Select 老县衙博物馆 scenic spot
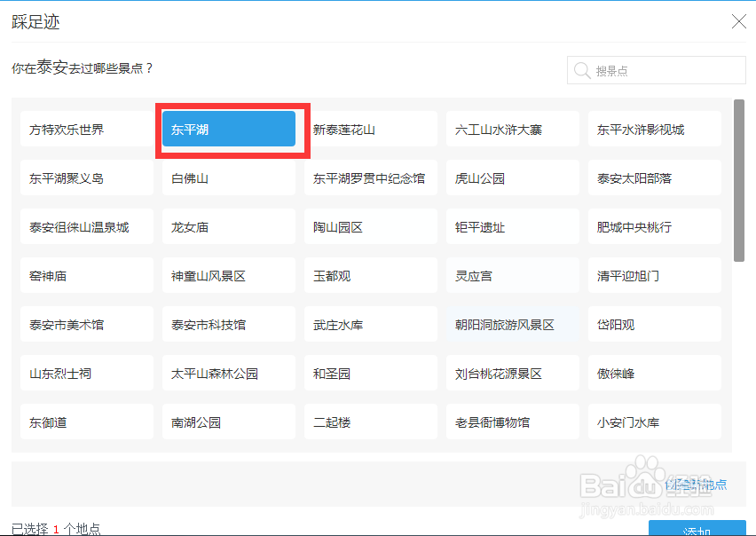Screen dimensions: 756x536 click(512, 422)
